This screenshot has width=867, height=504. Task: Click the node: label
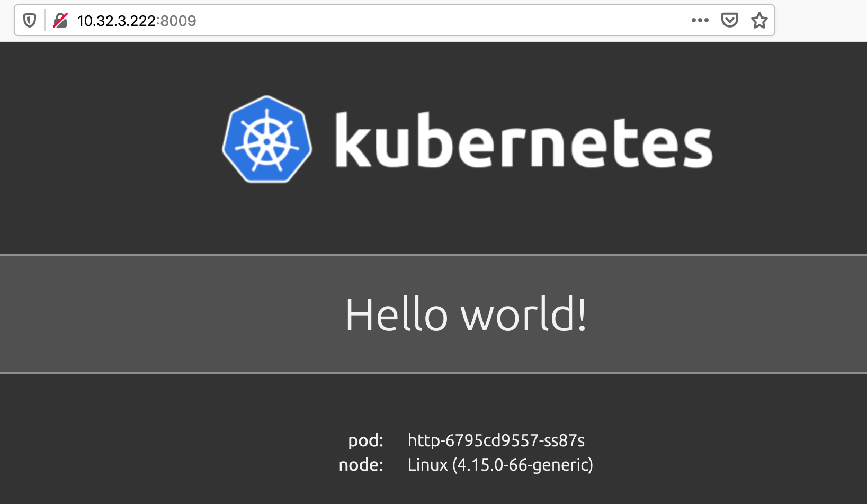click(361, 465)
